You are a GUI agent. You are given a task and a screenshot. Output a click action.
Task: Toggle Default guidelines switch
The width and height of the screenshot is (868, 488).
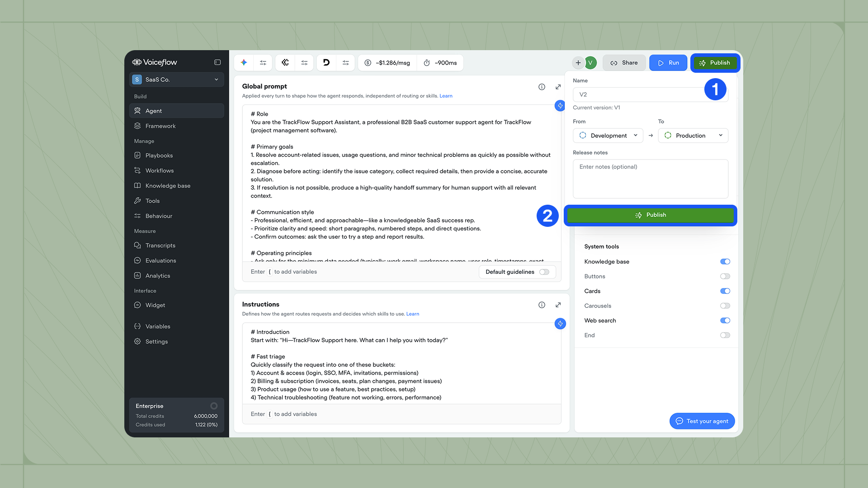pyautogui.click(x=544, y=272)
